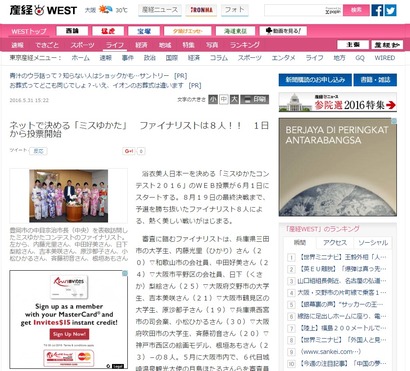The image size is (410, 371).
Task: Set text size to small 小
Action: pos(213,99)
